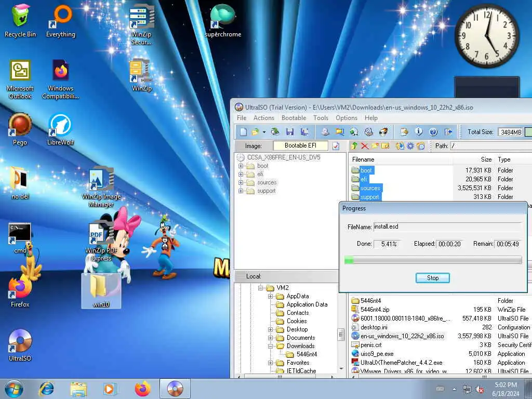Click the Bootable EFI image type field
This screenshot has width=532, height=399.
click(x=300, y=145)
